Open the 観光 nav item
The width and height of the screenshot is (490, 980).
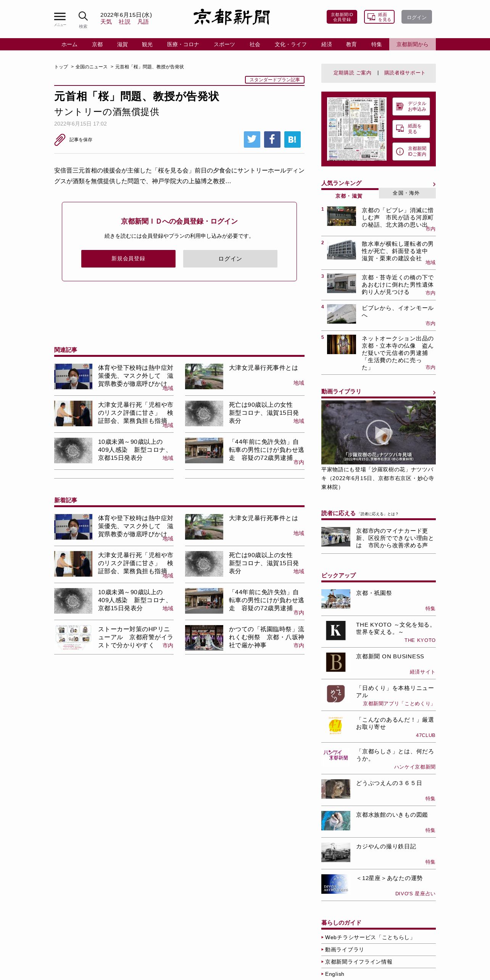pyautogui.click(x=147, y=44)
